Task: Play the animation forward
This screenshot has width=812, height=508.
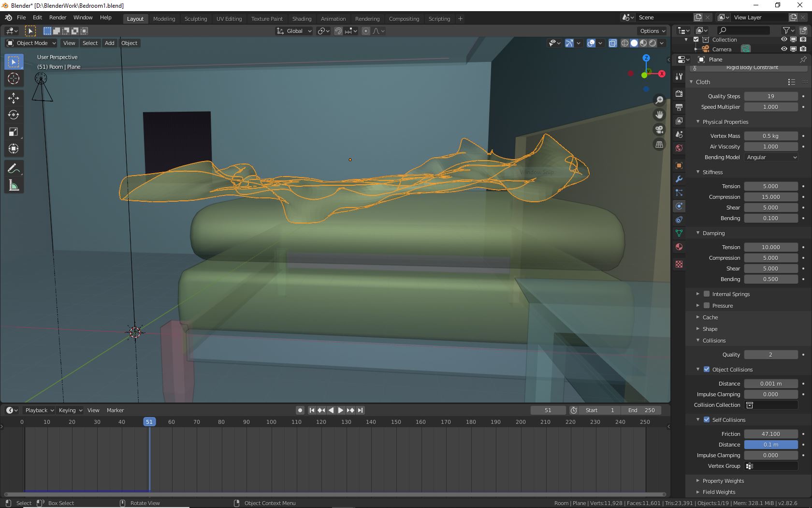Action: (x=341, y=410)
